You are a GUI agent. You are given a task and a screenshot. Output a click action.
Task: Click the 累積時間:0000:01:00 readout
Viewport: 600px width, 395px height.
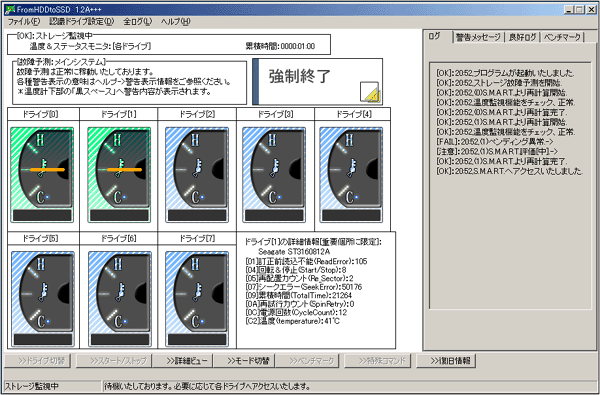(x=280, y=46)
